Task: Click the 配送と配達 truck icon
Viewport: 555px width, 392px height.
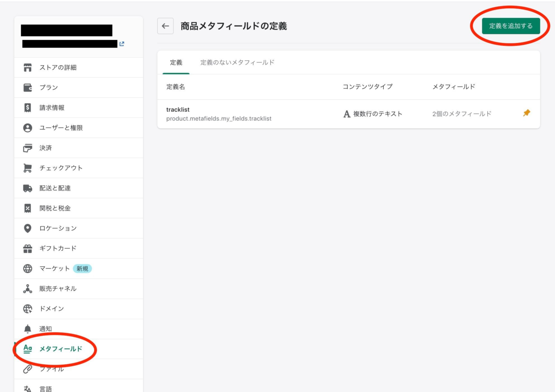Action: (28, 188)
